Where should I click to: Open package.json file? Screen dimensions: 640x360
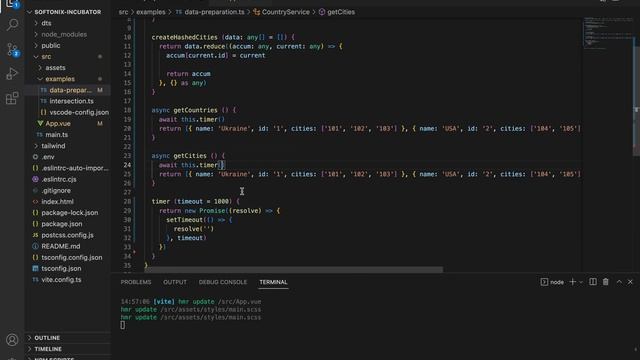tap(62, 224)
